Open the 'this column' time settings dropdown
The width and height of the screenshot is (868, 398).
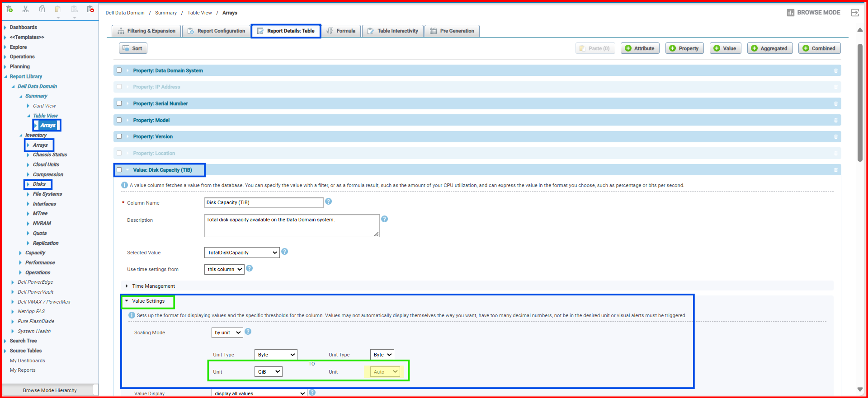coord(224,269)
